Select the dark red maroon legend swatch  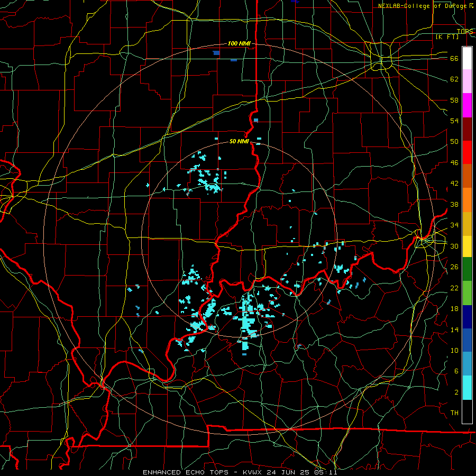467,129
